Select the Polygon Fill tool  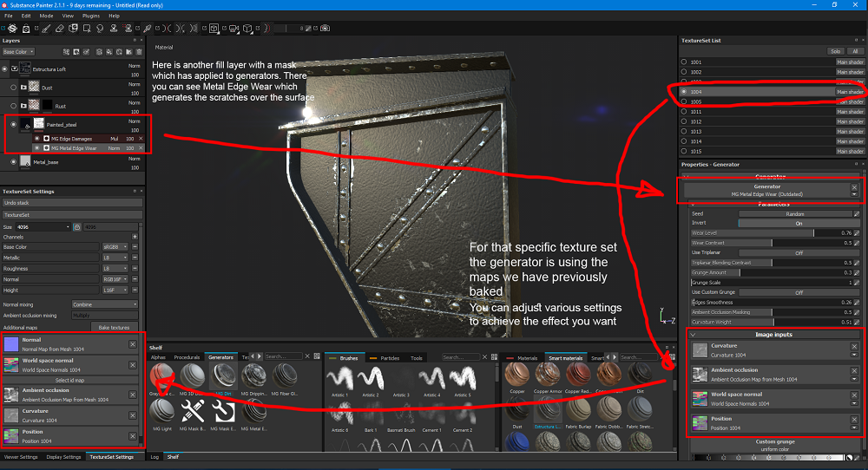pos(87,29)
